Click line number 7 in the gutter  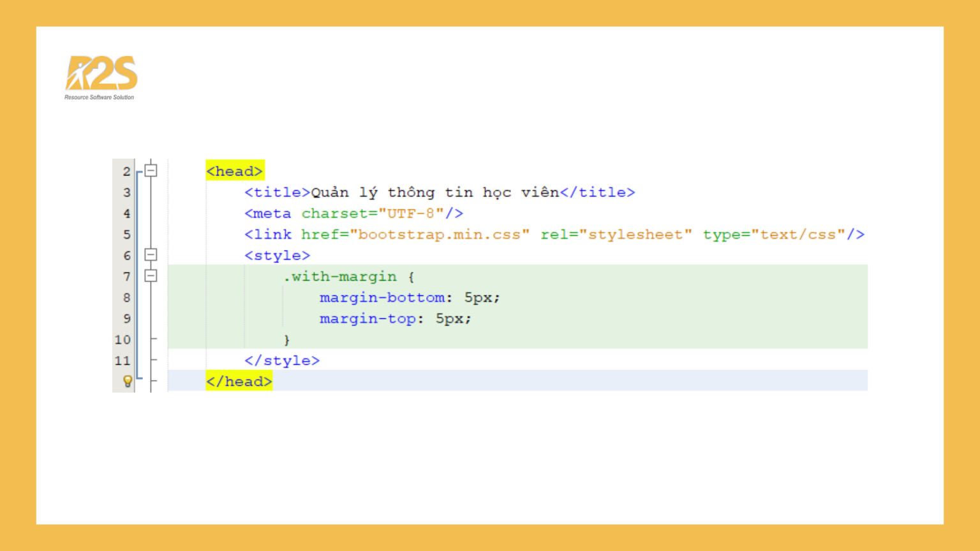click(x=126, y=276)
